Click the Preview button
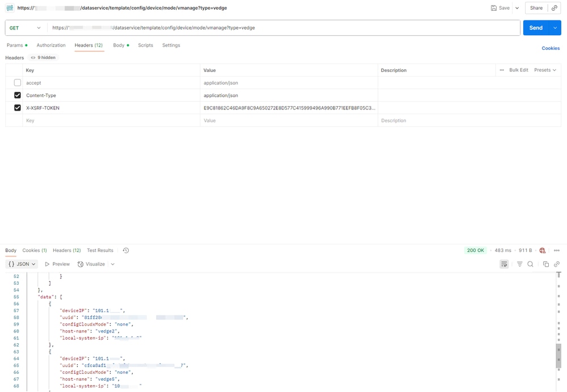The image size is (567, 392). click(x=57, y=264)
